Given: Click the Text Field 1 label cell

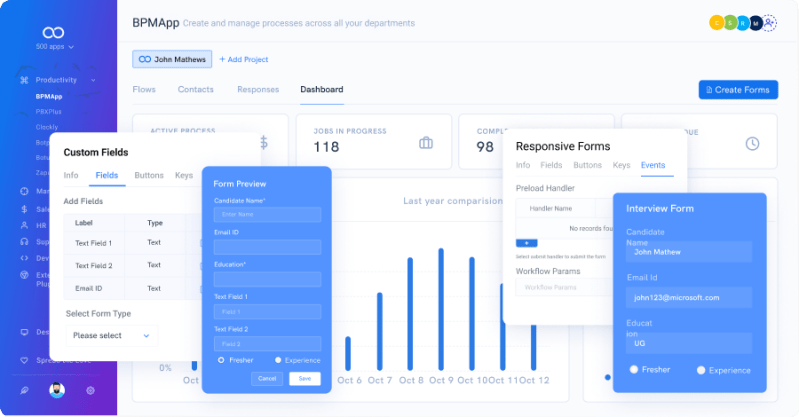Looking at the screenshot, I should pos(94,243).
